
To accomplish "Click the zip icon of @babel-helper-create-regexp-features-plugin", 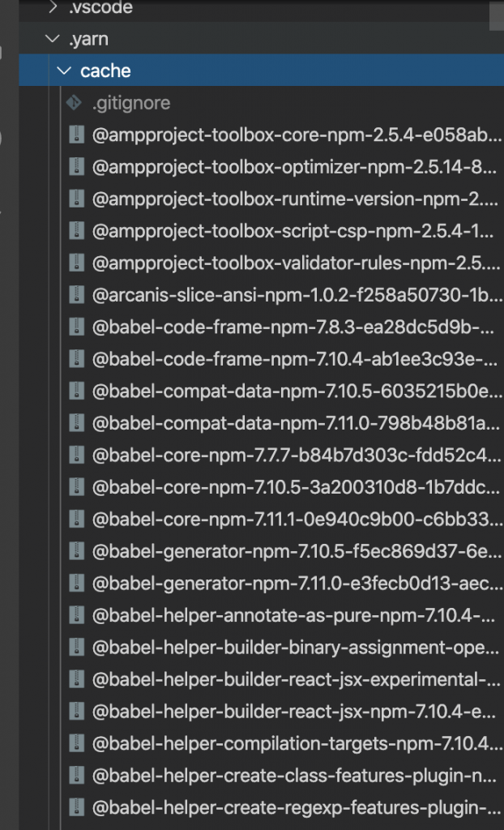I will pos(77,808).
